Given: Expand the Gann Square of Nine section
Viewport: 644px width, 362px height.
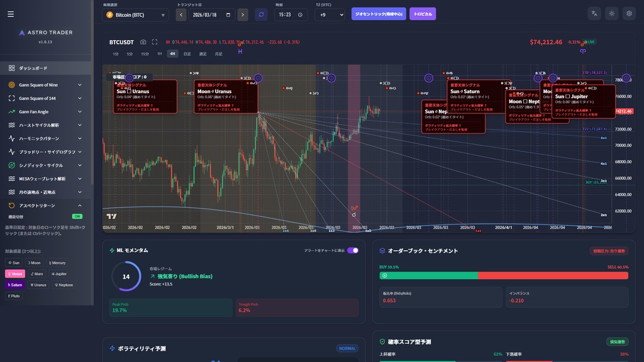Looking at the screenshot, I should tap(44, 84).
